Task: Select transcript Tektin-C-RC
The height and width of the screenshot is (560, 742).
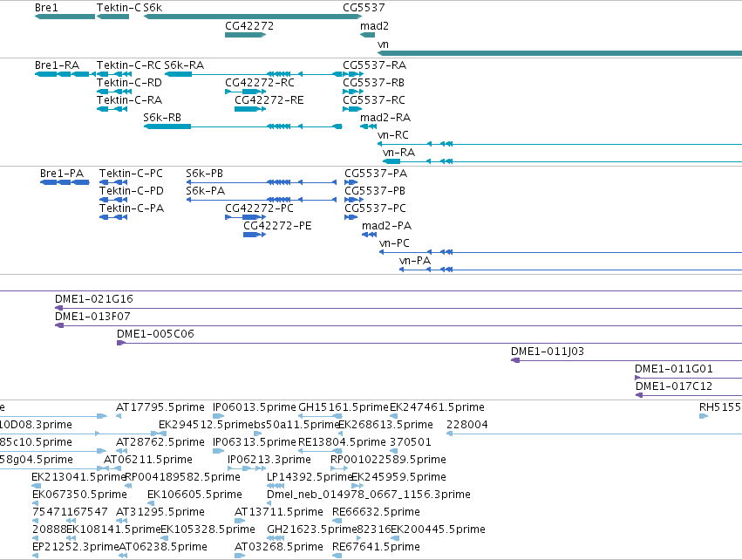Action: [114, 74]
